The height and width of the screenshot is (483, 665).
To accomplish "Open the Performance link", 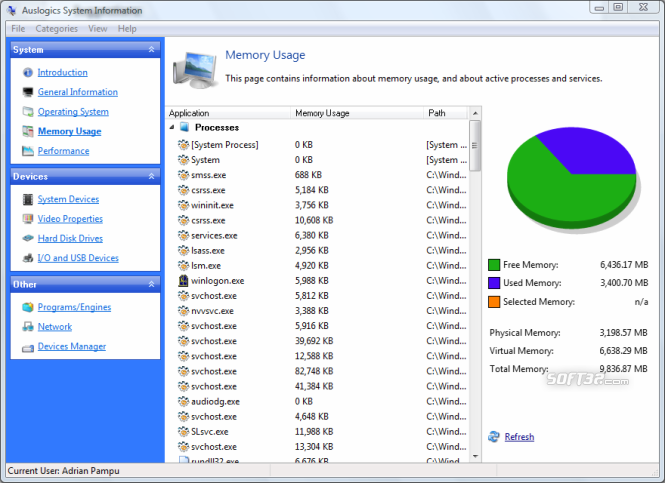I will point(64,151).
